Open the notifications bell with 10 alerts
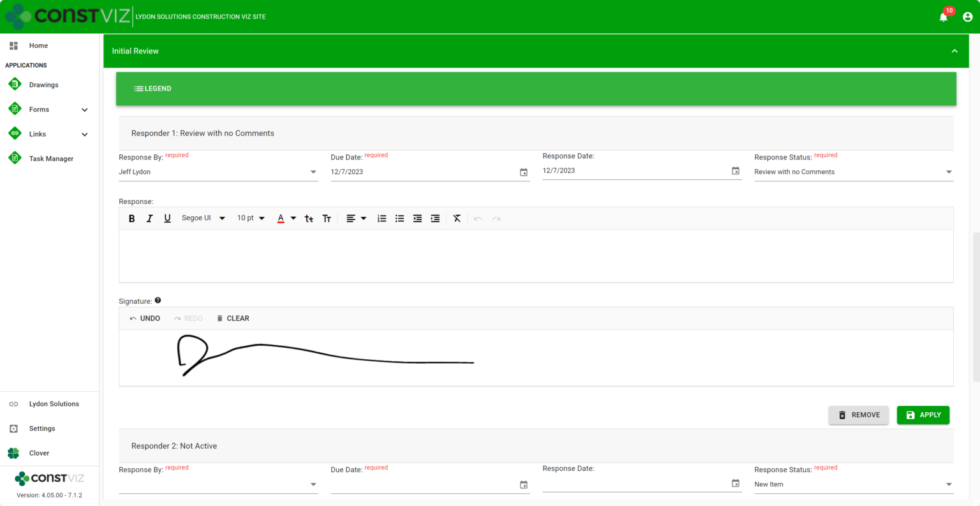Screen dimensions: 980x506 tap(943, 17)
